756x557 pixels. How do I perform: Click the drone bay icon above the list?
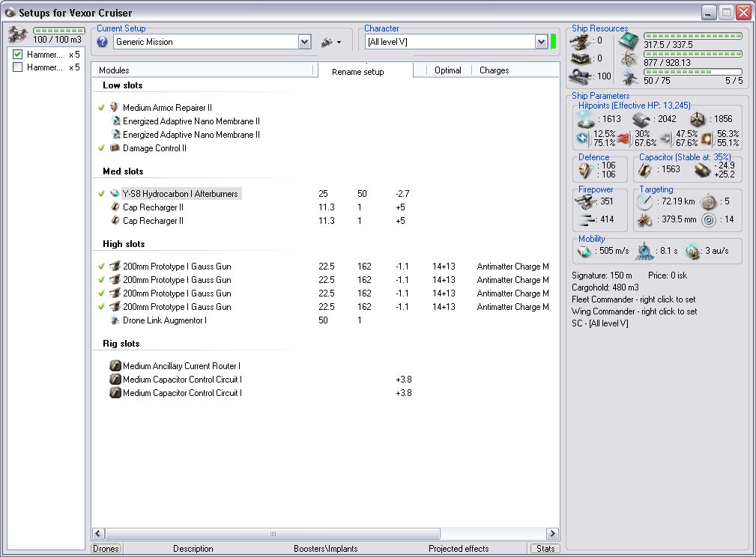tap(18, 35)
